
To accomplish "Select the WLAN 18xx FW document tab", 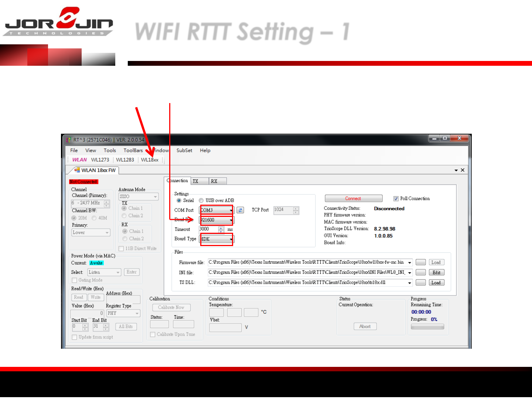I will [x=95, y=170].
